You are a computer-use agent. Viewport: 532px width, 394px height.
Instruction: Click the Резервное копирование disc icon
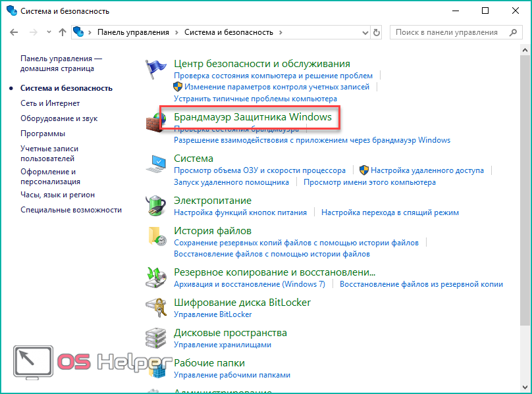point(156,278)
